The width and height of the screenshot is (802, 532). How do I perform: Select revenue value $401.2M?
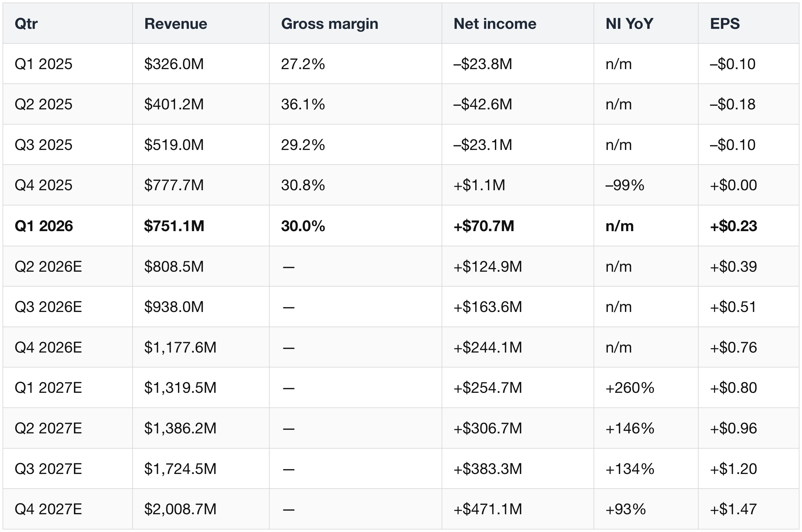[174, 104]
